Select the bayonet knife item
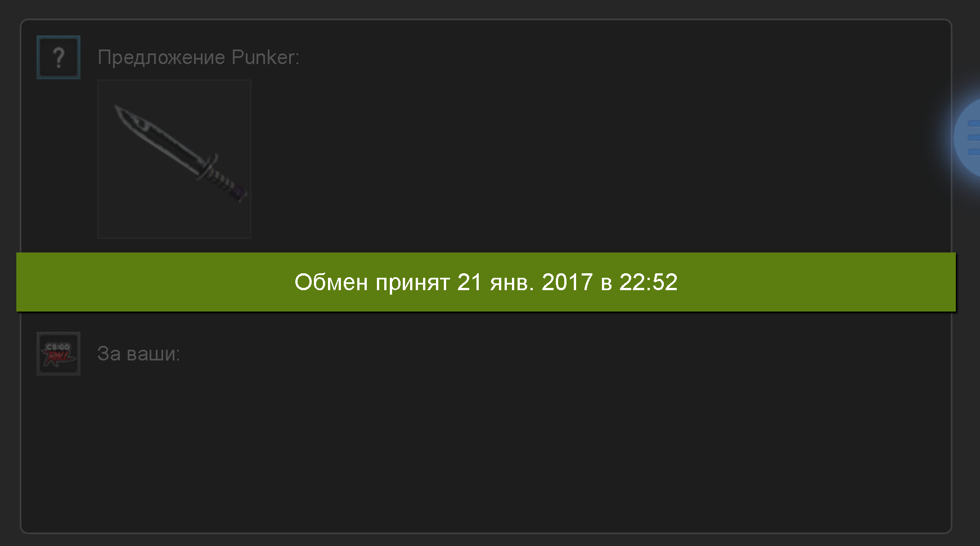Screen dimensions: 980x546 [174, 159]
